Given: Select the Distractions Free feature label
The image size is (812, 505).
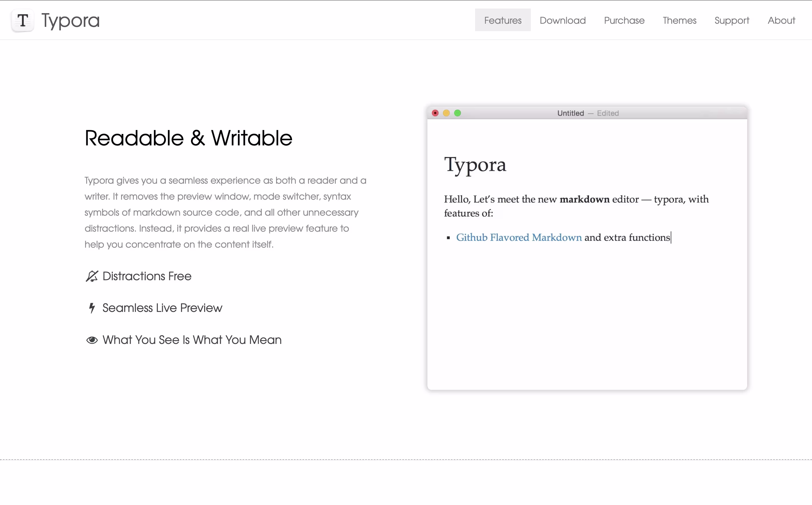Looking at the screenshot, I should pos(147,276).
